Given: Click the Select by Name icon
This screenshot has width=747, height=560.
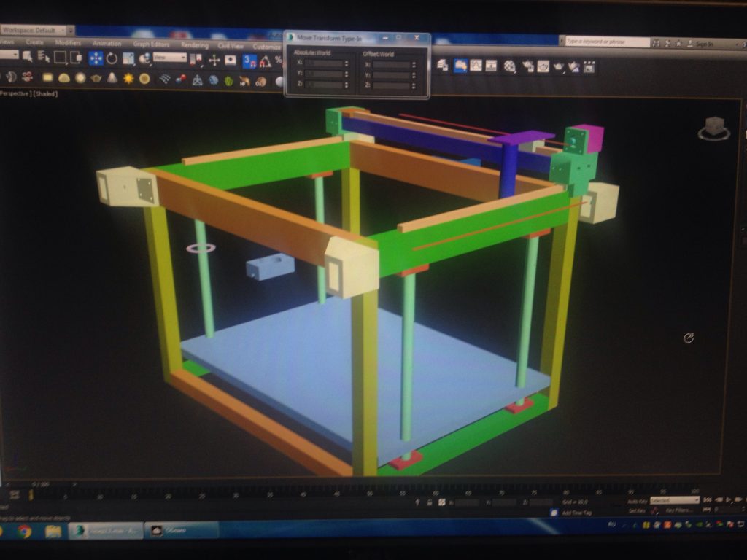Looking at the screenshot, I should [x=43, y=57].
